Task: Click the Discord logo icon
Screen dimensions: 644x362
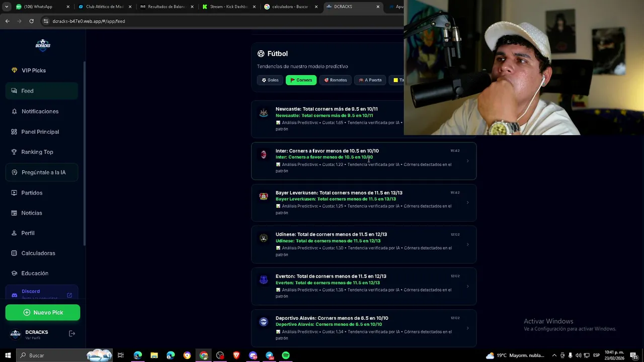Action: 14,295
